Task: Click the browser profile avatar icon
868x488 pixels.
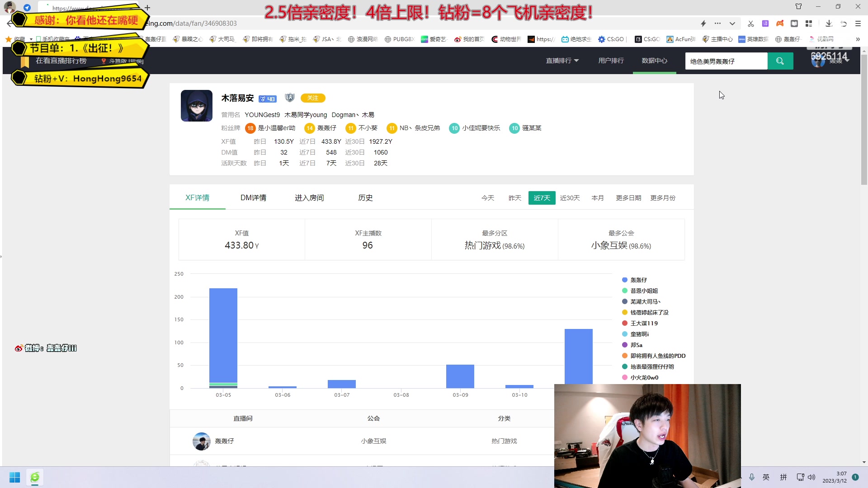Action: pyautogui.click(x=10, y=7)
